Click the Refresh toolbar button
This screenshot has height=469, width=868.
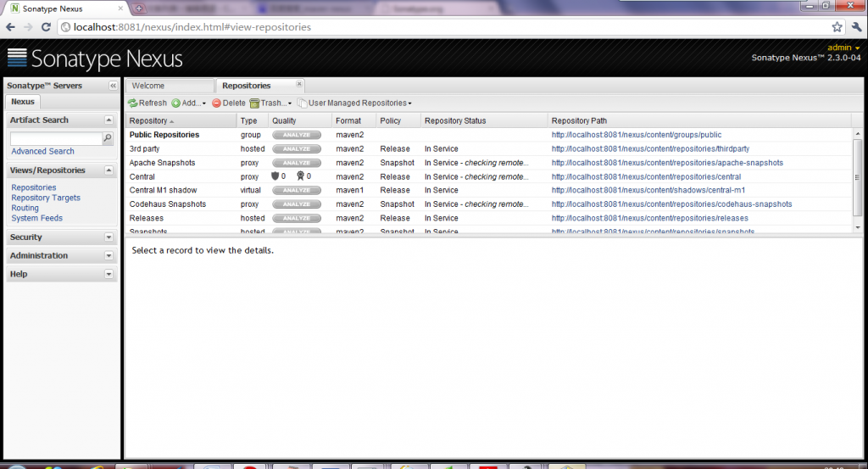pyautogui.click(x=147, y=103)
